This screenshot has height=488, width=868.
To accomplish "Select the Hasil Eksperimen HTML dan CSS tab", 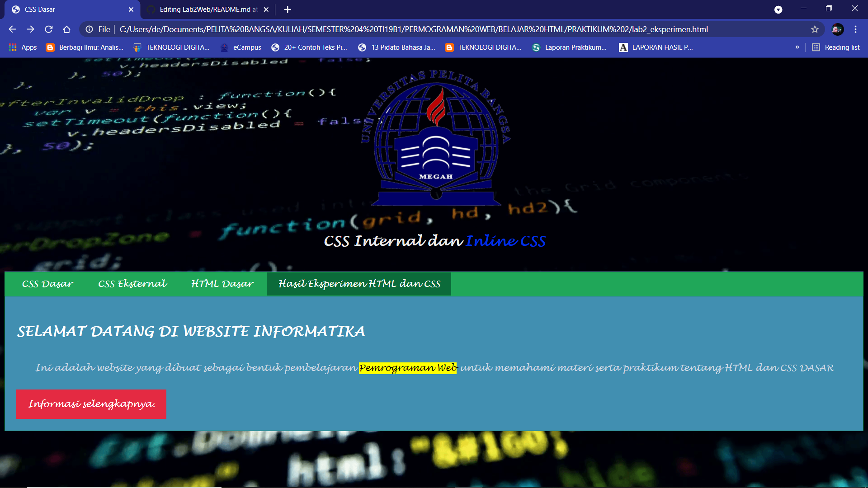I will click(359, 284).
